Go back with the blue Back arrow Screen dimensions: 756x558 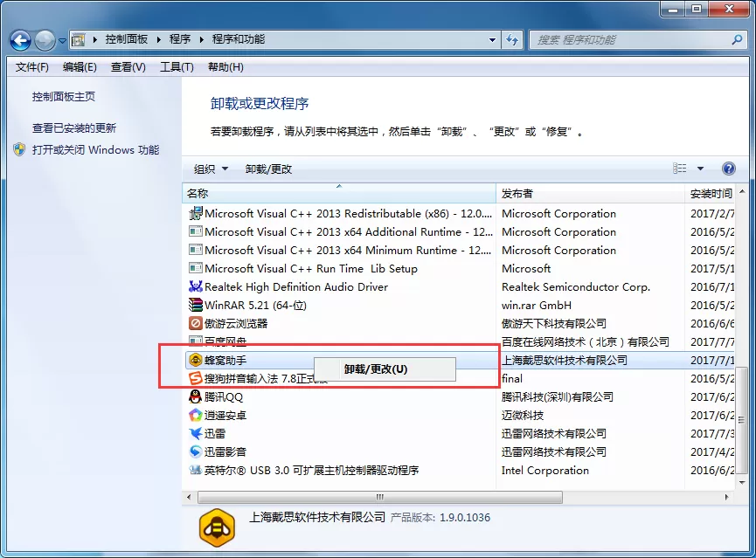click(20, 40)
